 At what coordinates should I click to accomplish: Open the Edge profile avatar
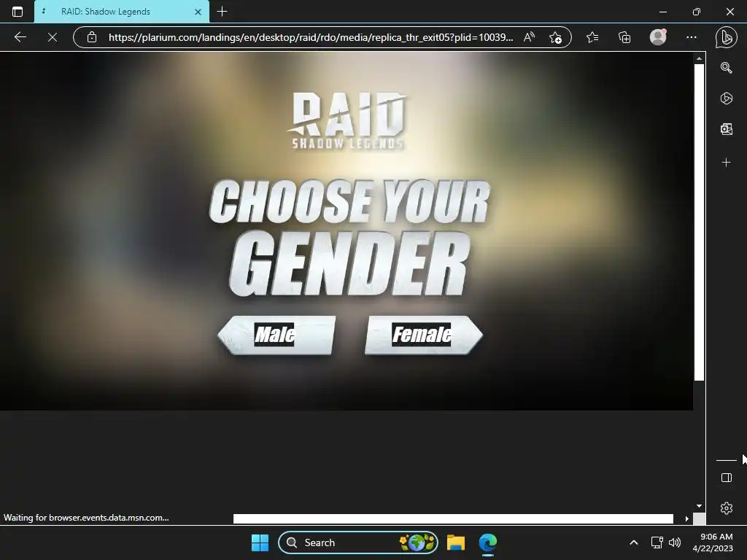pos(658,37)
